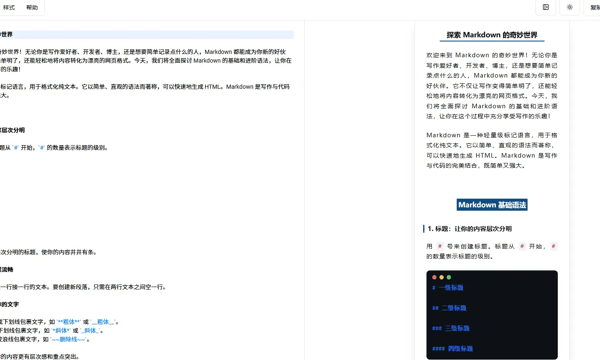
Task: Click preview paragraph starting Markdown 是一种轻量级标记语言
Action: [492, 150]
